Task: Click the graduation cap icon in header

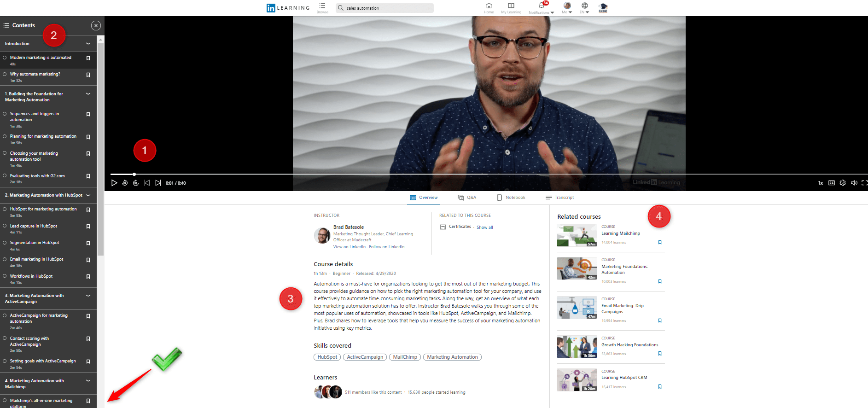Action: pos(603,8)
